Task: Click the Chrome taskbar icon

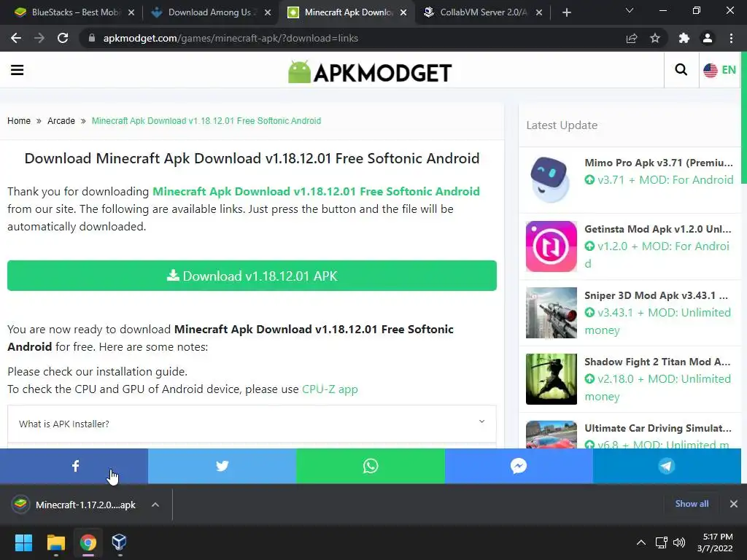Action: (x=88, y=542)
